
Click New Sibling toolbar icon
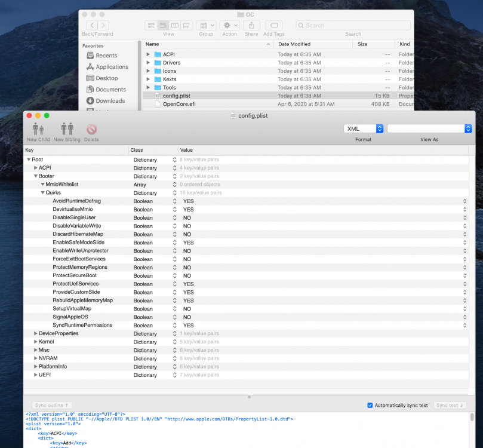(67, 129)
